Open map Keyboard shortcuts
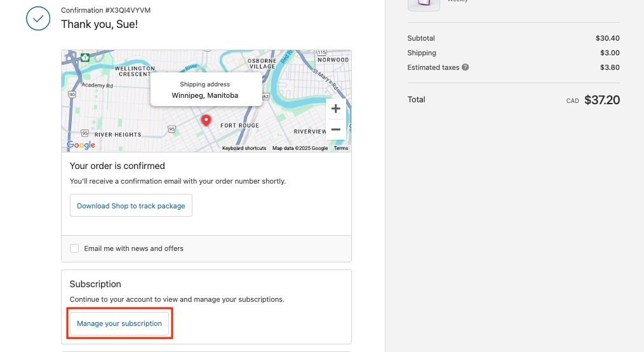Screen dimensions: 644x352 pos(244,148)
